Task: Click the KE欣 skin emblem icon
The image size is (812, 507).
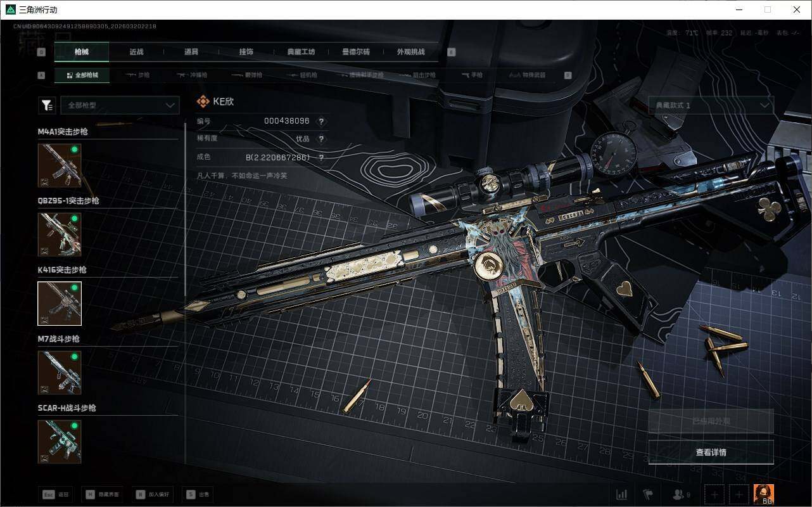Action: [203, 101]
